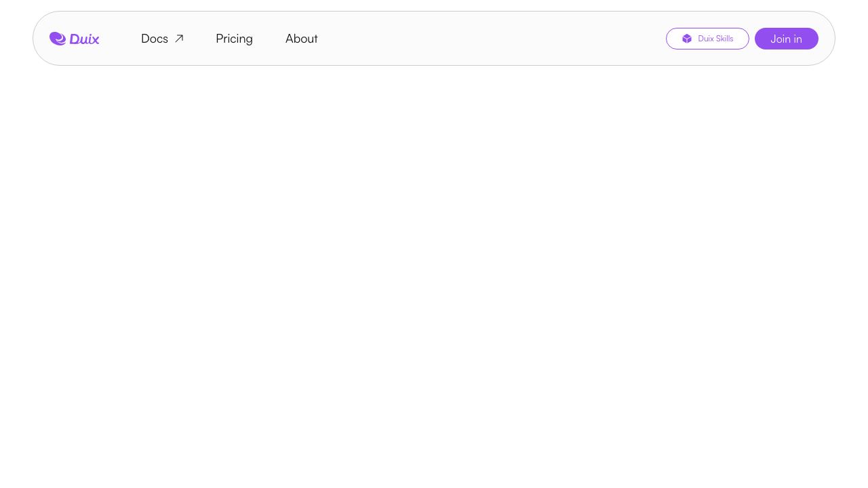Screen dimensions: 868x488
Task: Click the cube icon in Duix Skills
Action: tap(687, 39)
